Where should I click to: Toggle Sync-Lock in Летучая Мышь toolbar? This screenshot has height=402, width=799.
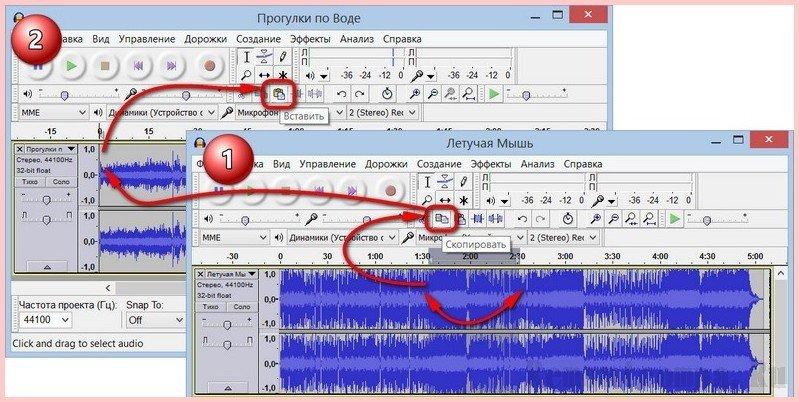click(568, 219)
